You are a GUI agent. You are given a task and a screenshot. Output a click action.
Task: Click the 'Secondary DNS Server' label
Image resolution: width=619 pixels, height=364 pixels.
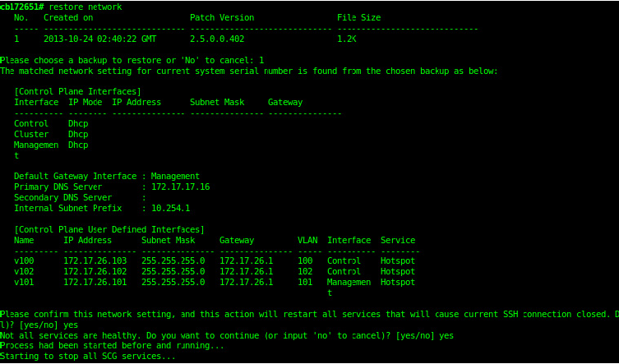click(62, 197)
